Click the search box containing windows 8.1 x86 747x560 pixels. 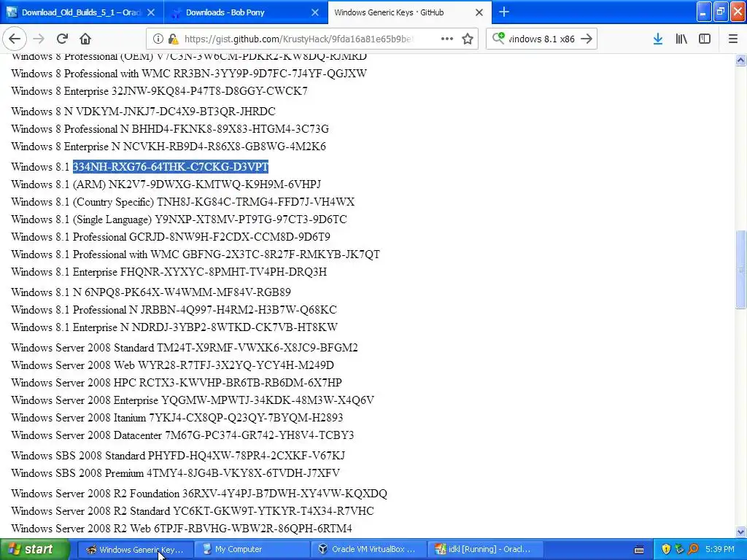[x=541, y=39]
